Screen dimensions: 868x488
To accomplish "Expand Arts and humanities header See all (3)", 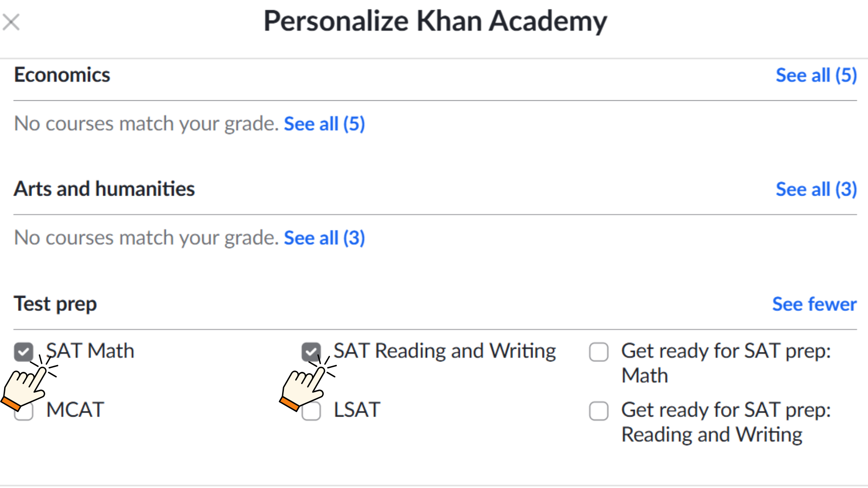I will pos(816,189).
